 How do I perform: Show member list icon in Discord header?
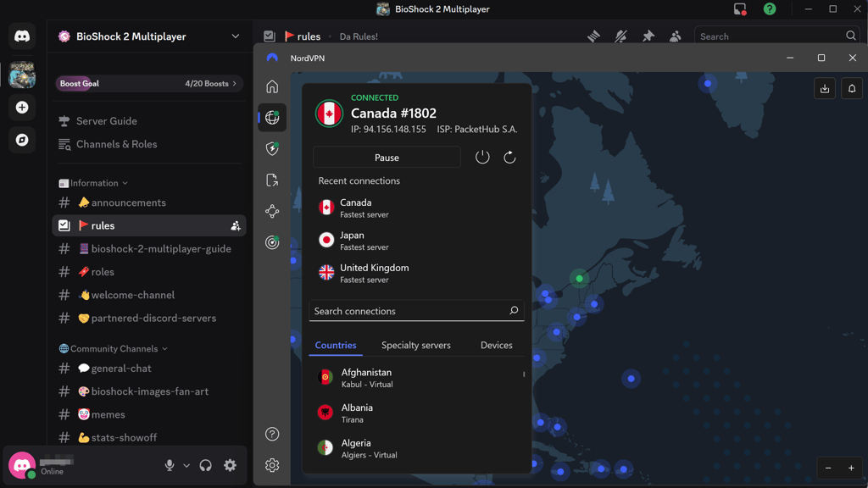(675, 36)
